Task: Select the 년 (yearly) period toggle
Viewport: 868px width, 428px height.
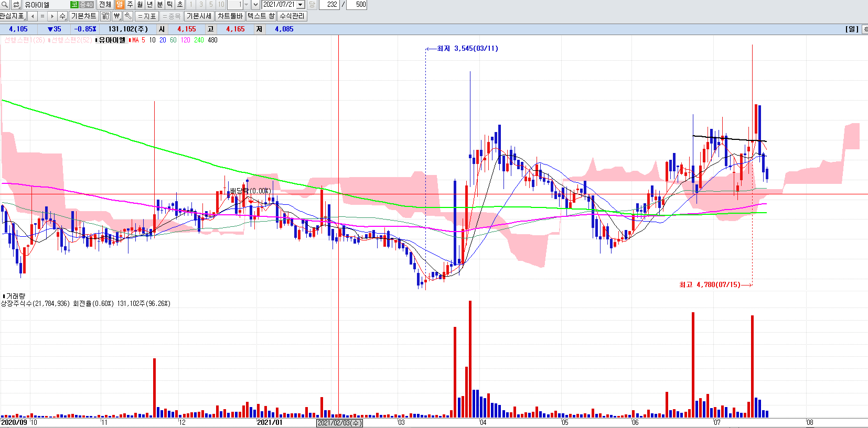Action: pyautogui.click(x=150, y=5)
